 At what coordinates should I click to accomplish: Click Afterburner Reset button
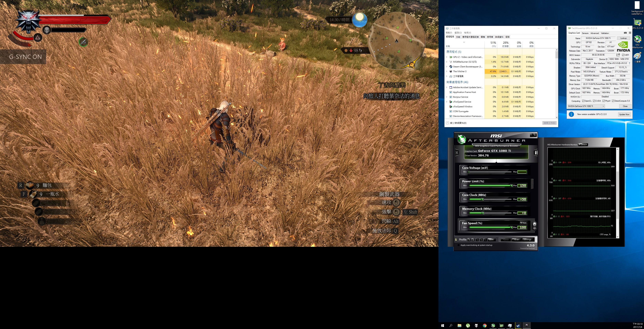coord(517,239)
